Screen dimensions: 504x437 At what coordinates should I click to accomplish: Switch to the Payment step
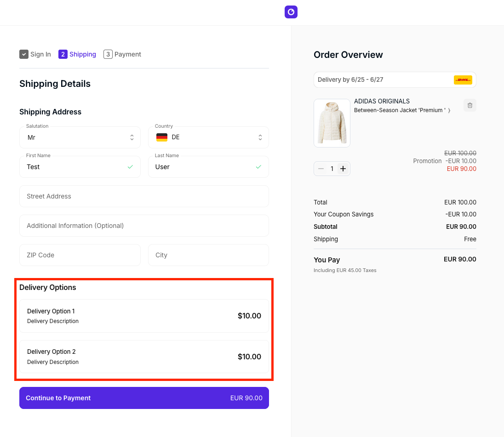coord(127,54)
